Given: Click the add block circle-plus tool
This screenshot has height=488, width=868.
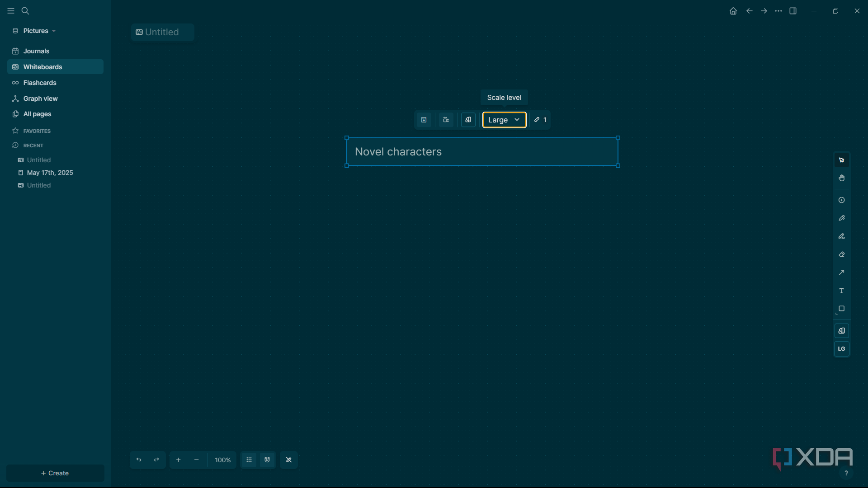Looking at the screenshot, I should tap(841, 200).
